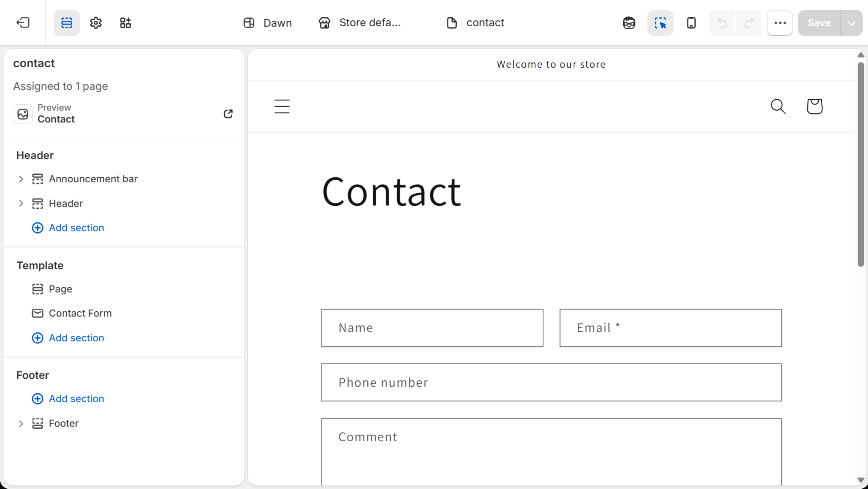Click plus icon of Header Add section

pos(37,228)
